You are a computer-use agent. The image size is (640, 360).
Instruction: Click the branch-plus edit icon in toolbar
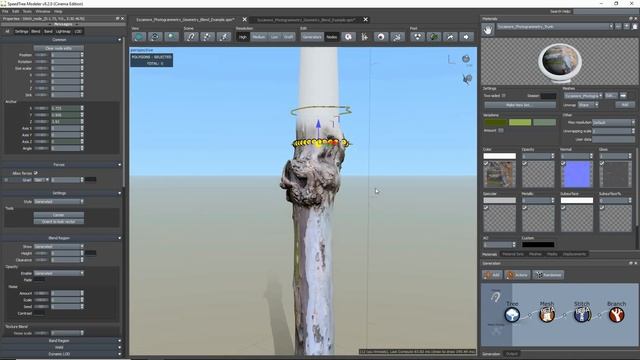[364, 37]
